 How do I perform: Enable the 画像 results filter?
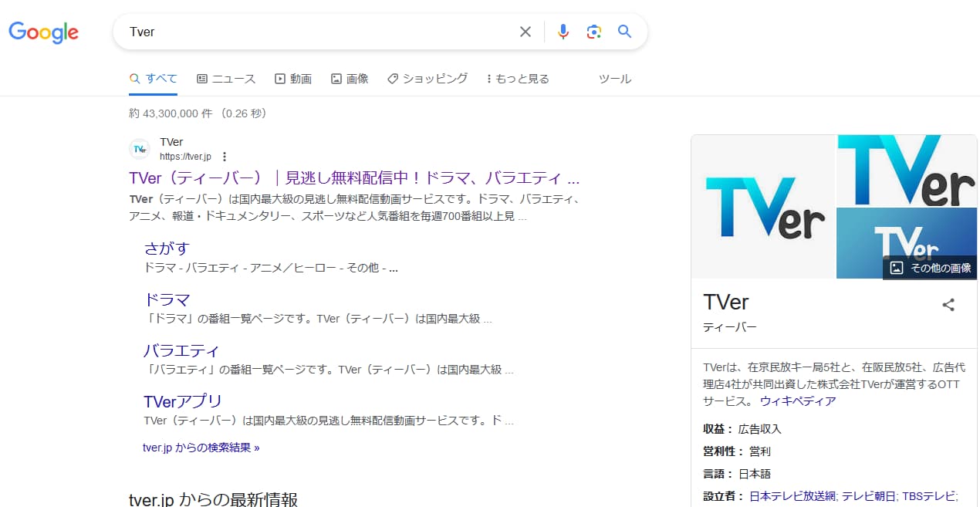tap(350, 78)
